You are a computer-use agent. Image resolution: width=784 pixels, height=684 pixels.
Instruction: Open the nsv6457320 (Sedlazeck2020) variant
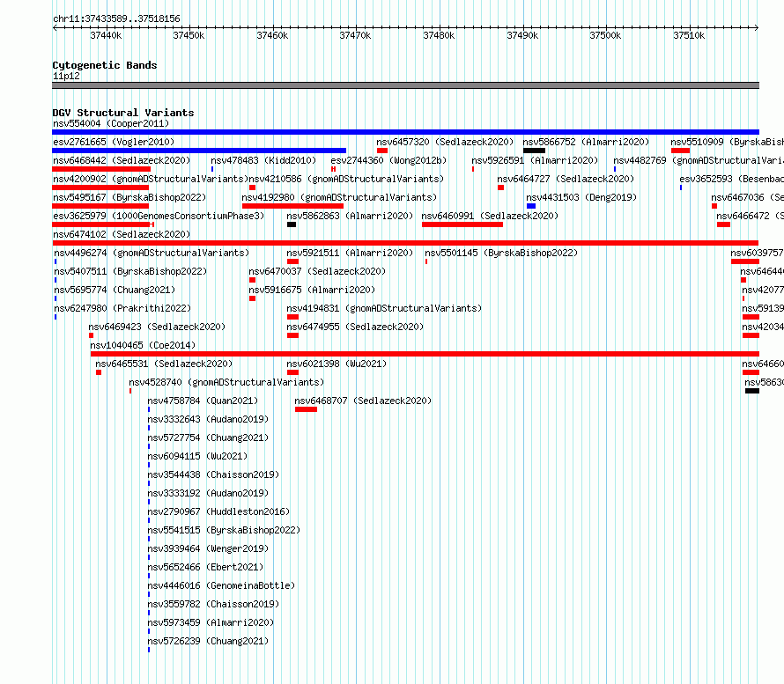pyautogui.click(x=445, y=142)
